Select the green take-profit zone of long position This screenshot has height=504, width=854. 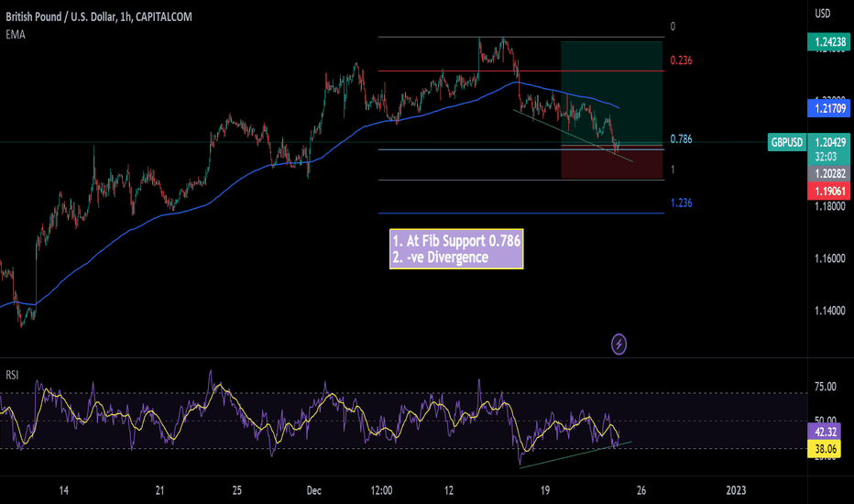611,93
